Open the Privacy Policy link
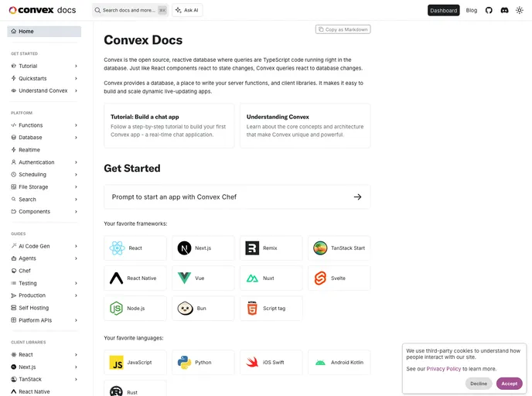Viewport: 532px width, 396px height. pos(444,369)
